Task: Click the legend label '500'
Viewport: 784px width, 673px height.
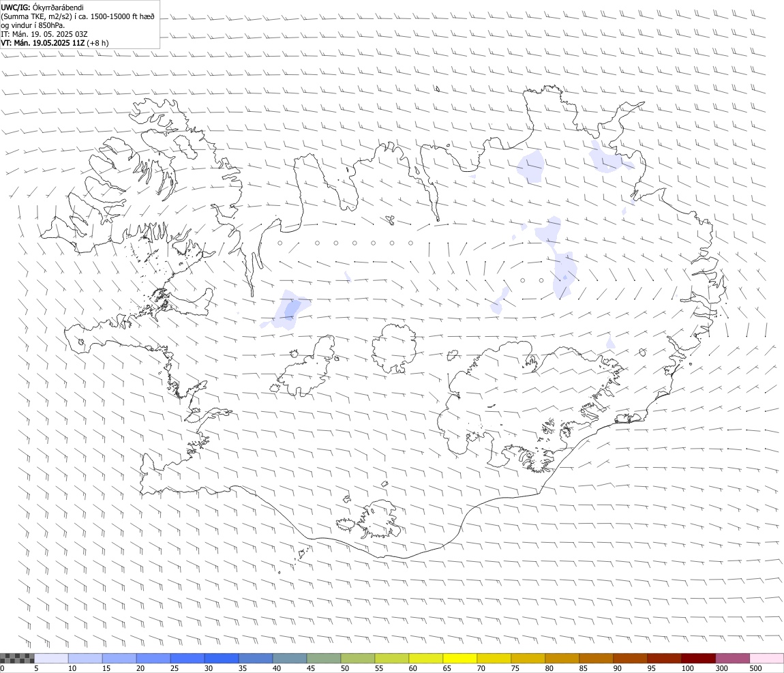Action: click(x=755, y=668)
